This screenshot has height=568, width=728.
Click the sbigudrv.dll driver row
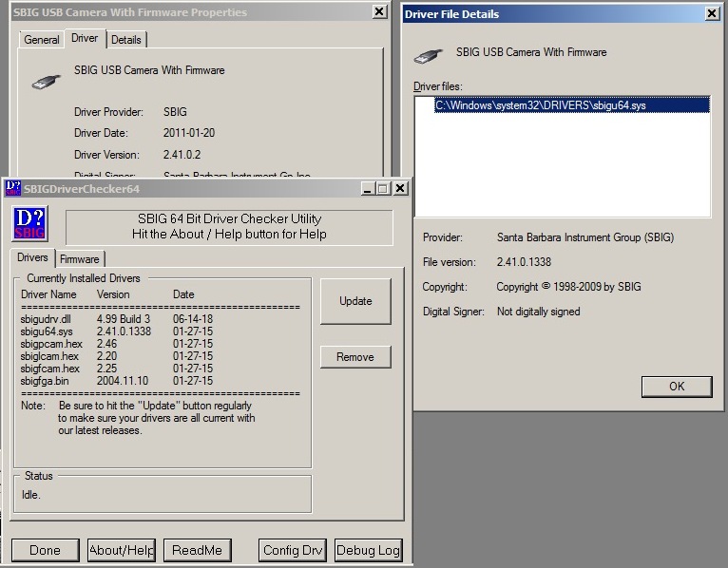tap(117, 319)
